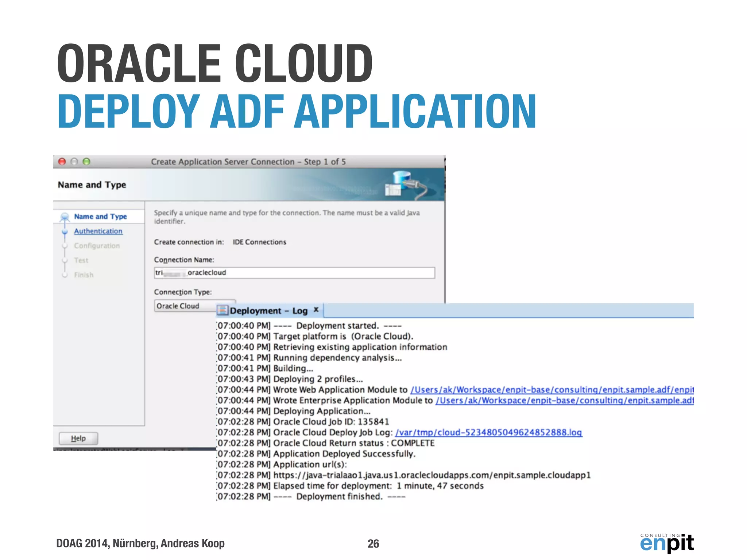
Task: Click 'Retrieving existing application information' log line
Action: coord(332,347)
